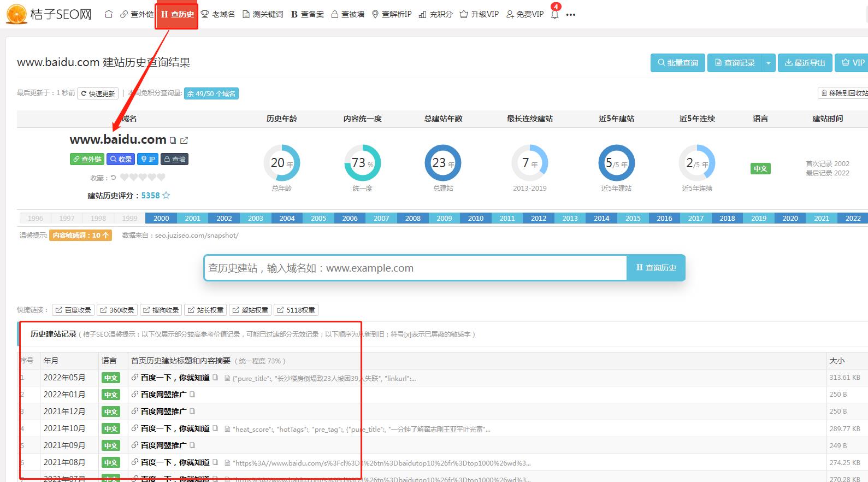Click the star icon beside score 5358
The width and height of the screenshot is (868, 482).
tap(166, 195)
